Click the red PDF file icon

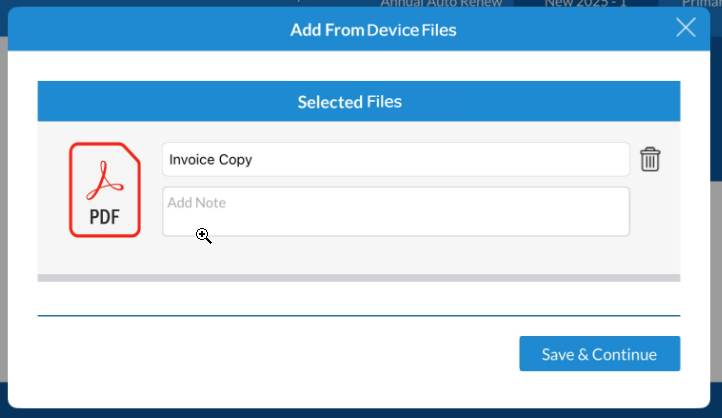[x=105, y=190]
